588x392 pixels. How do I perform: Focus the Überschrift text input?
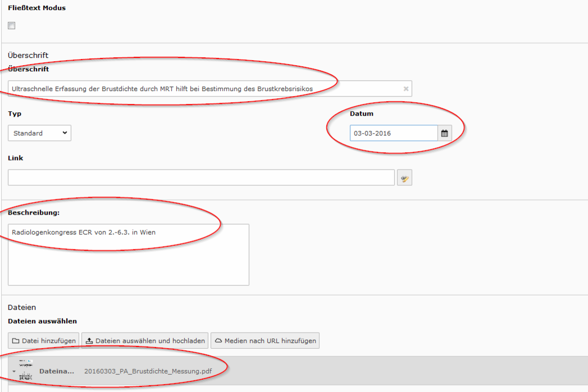(202, 89)
